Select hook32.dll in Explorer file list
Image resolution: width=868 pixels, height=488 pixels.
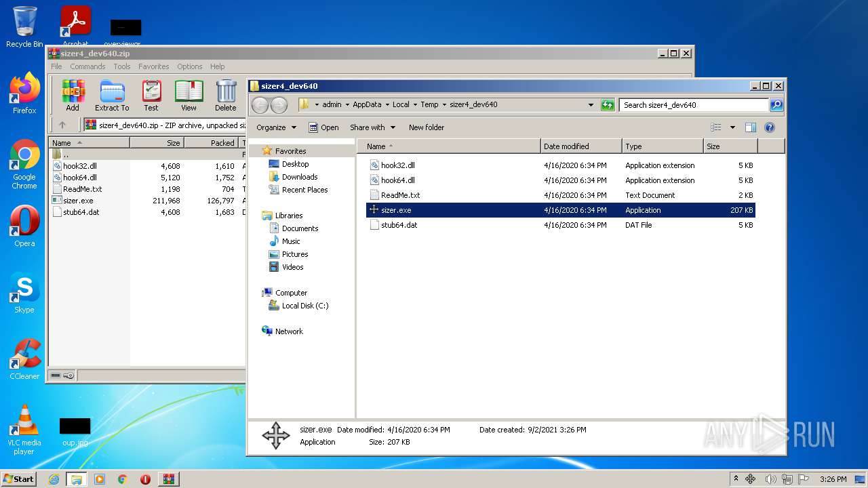tap(398, 165)
